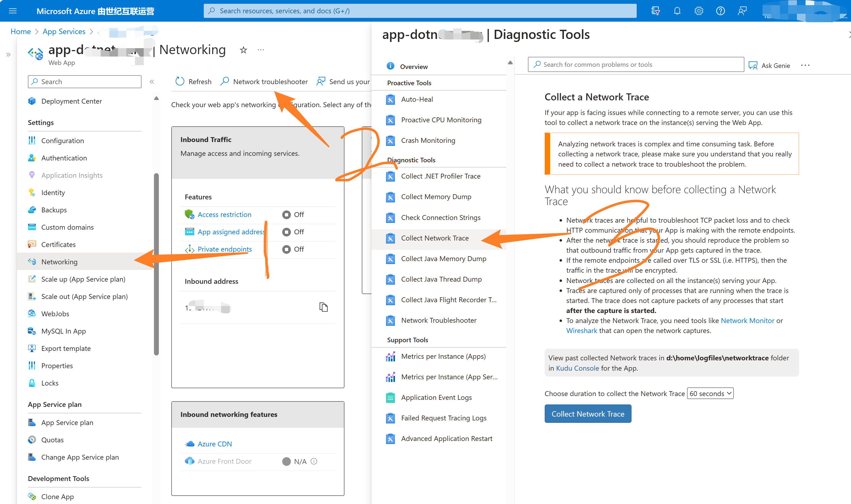Open the portal settings gear icon
This screenshot has height=504, width=851.
click(x=699, y=11)
